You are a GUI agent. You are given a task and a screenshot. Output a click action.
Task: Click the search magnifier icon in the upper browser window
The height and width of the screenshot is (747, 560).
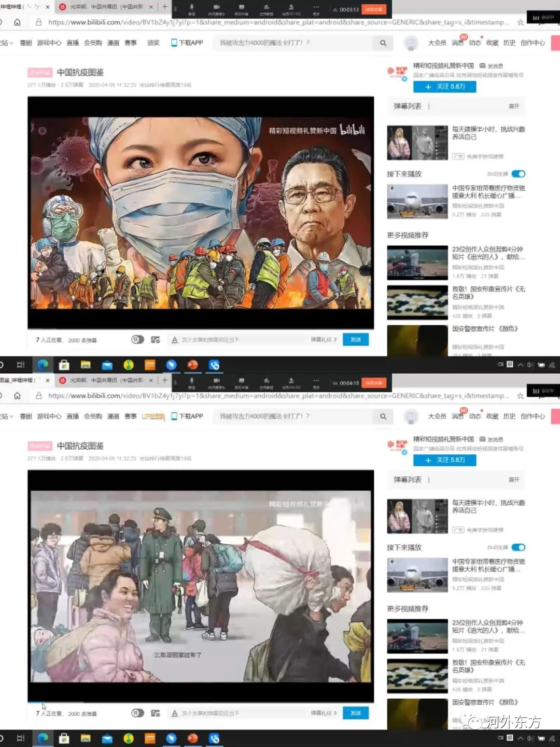click(383, 43)
